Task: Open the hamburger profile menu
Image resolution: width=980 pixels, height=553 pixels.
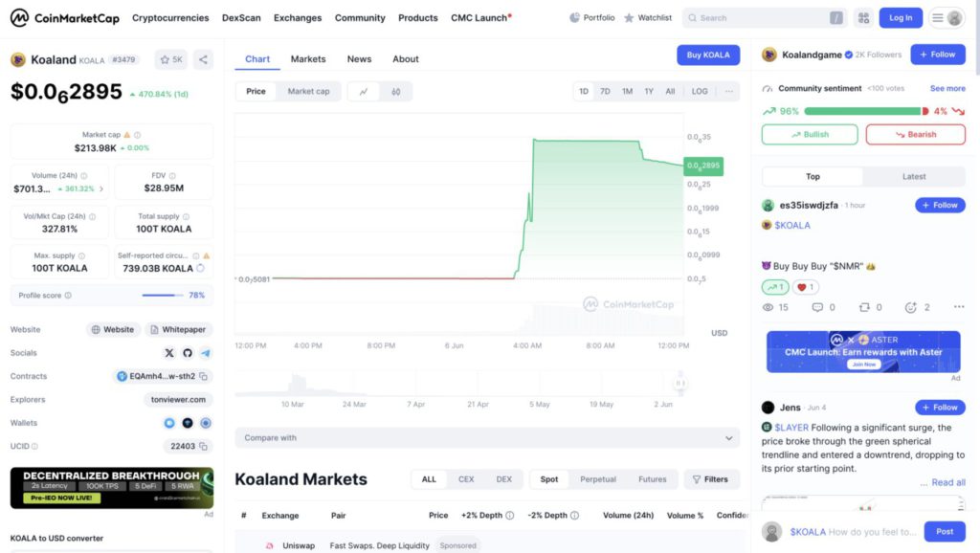Action: pos(947,18)
